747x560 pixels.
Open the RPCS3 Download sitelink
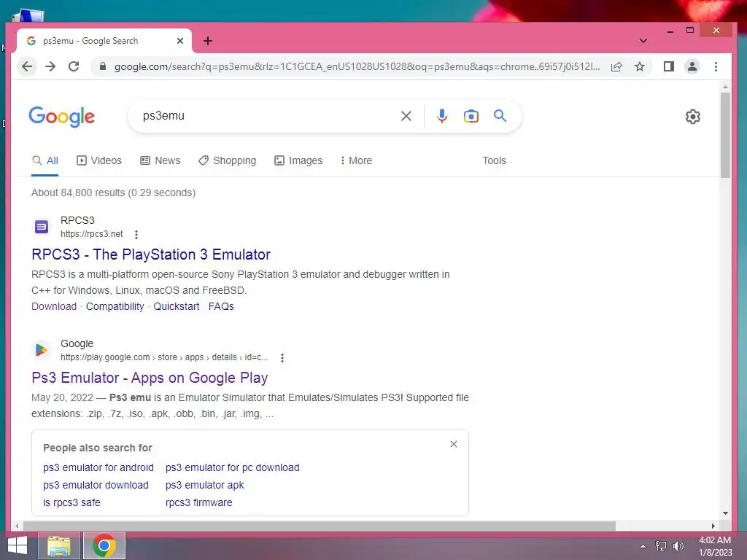[x=54, y=306]
